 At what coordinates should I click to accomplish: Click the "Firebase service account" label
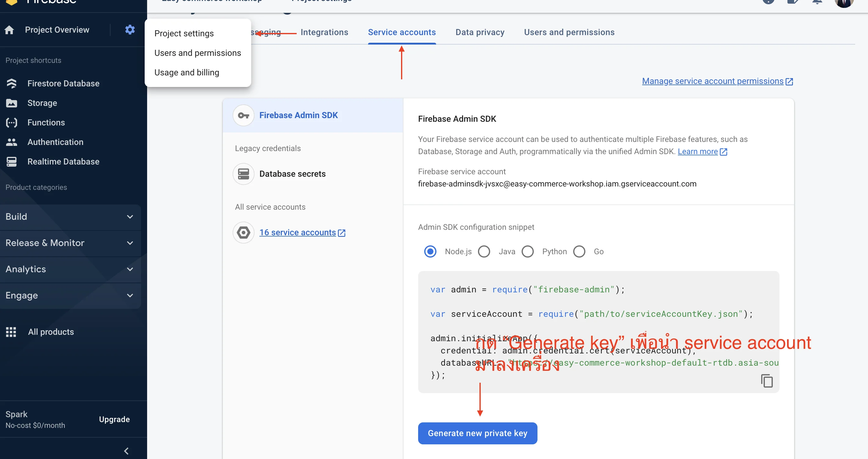[462, 172]
